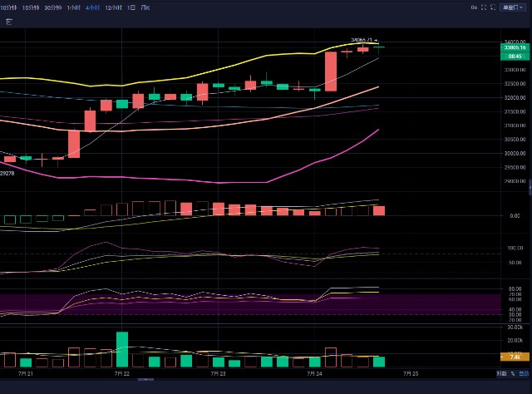Click the fullscreen expand icon
This screenshot has height=394, width=532.
point(484,7)
